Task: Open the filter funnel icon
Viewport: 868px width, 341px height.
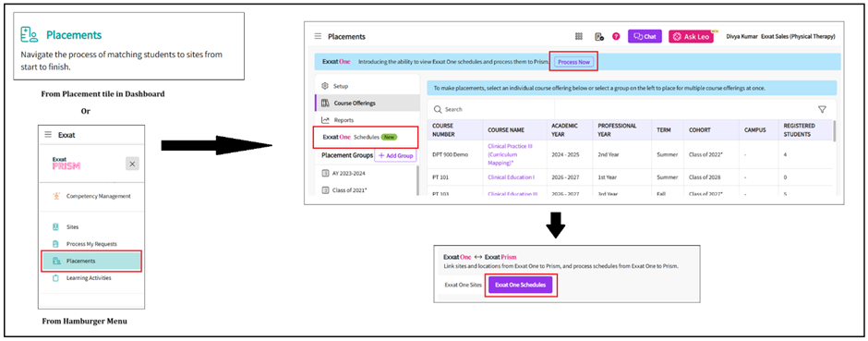Action: tap(822, 110)
